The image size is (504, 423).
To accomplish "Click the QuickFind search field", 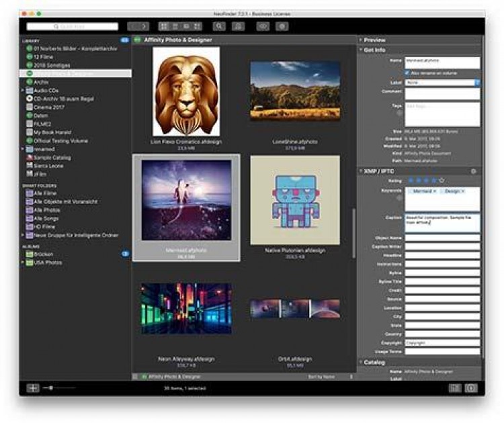I will [73, 26].
